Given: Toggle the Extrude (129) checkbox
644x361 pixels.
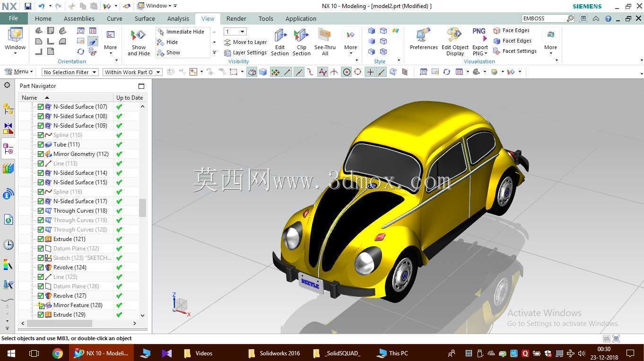Looking at the screenshot, I should point(41,315).
